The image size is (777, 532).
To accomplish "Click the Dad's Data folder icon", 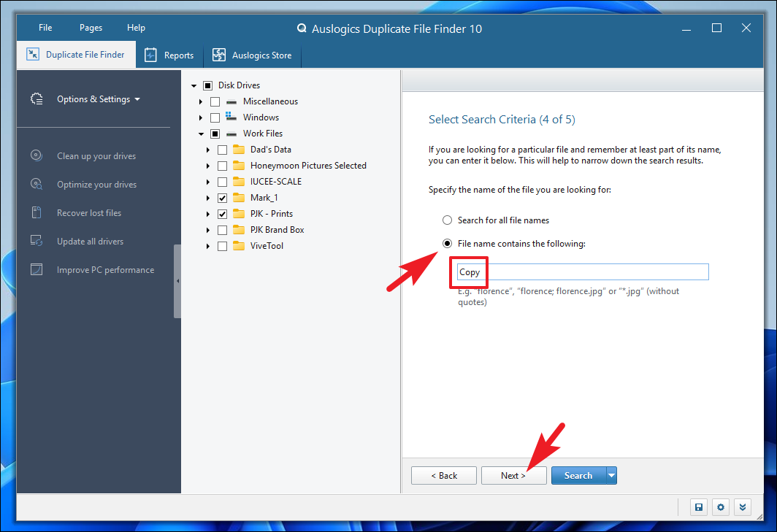I will [x=239, y=149].
